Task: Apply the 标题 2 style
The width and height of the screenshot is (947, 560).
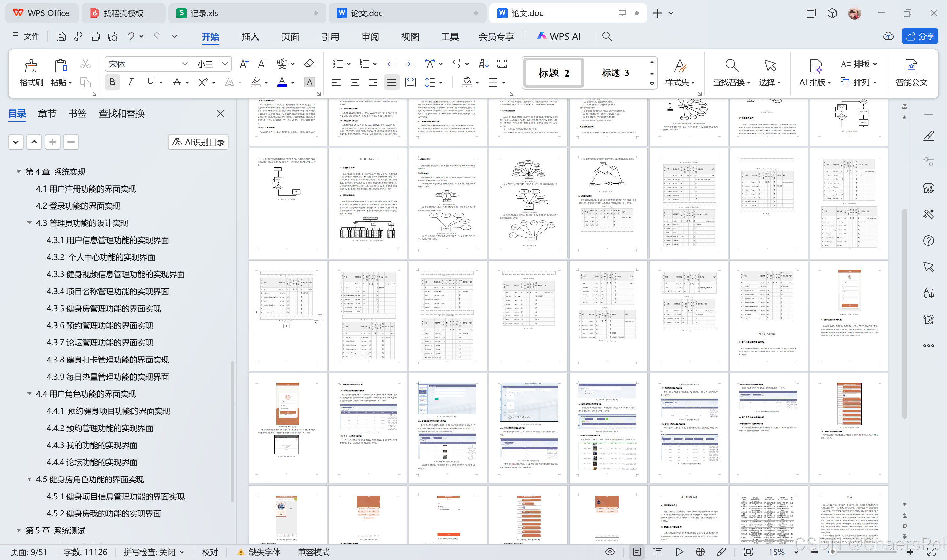Action: coord(553,73)
